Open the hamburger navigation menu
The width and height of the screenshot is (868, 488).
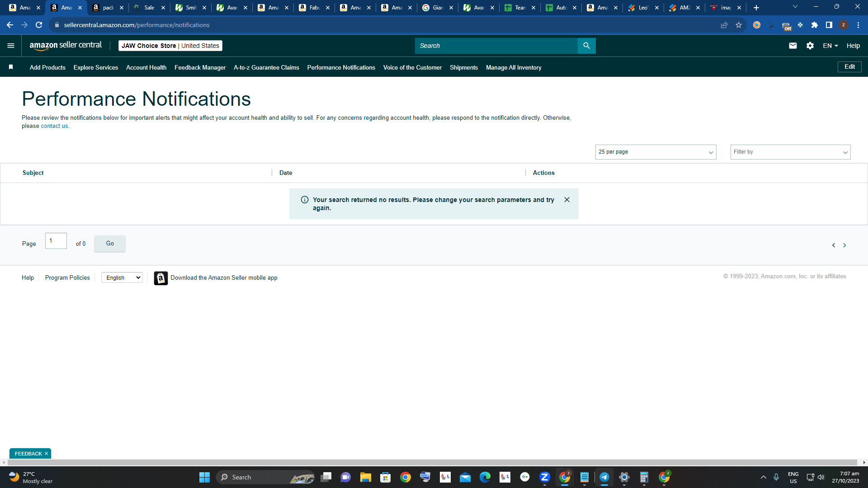tap(11, 46)
